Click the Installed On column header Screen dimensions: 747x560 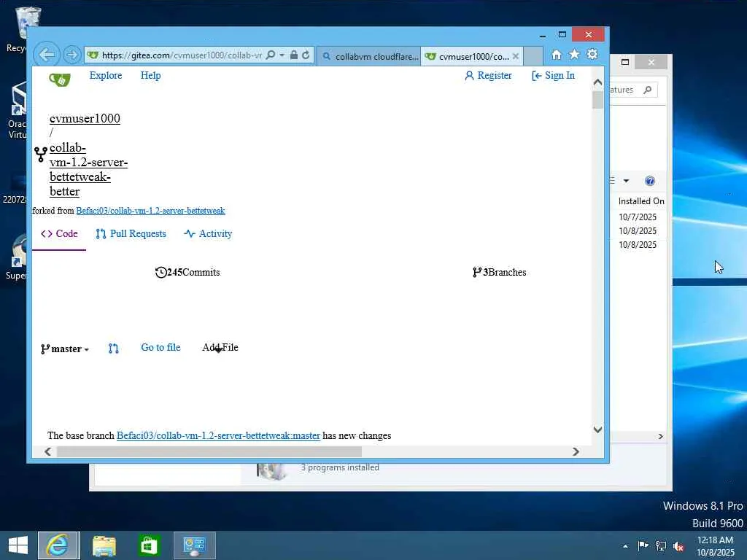(641, 201)
